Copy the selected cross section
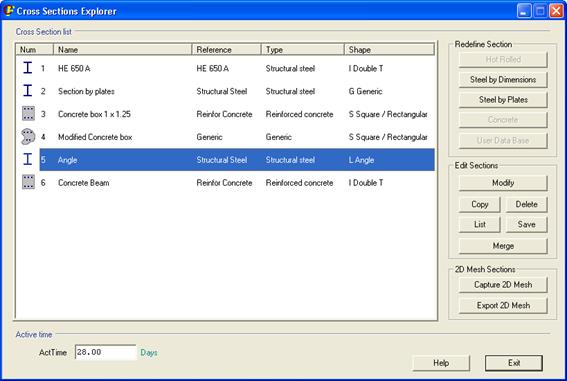 (x=479, y=205)
